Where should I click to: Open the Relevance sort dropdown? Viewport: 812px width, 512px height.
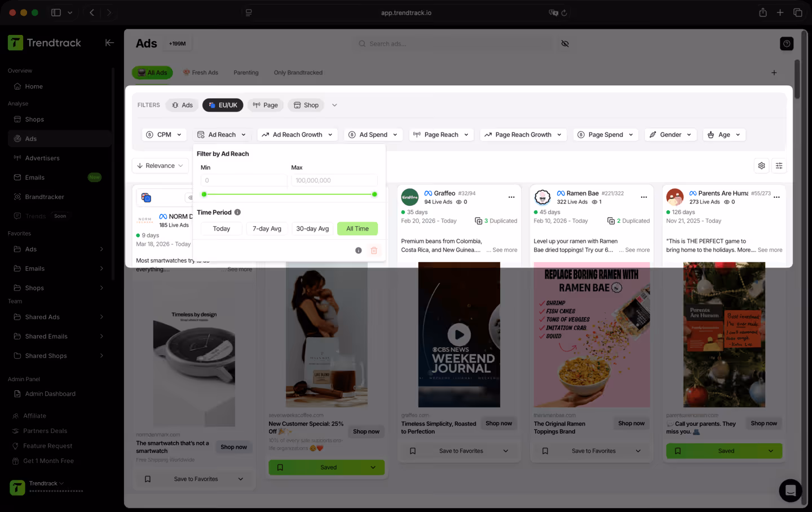coord(160,165)
